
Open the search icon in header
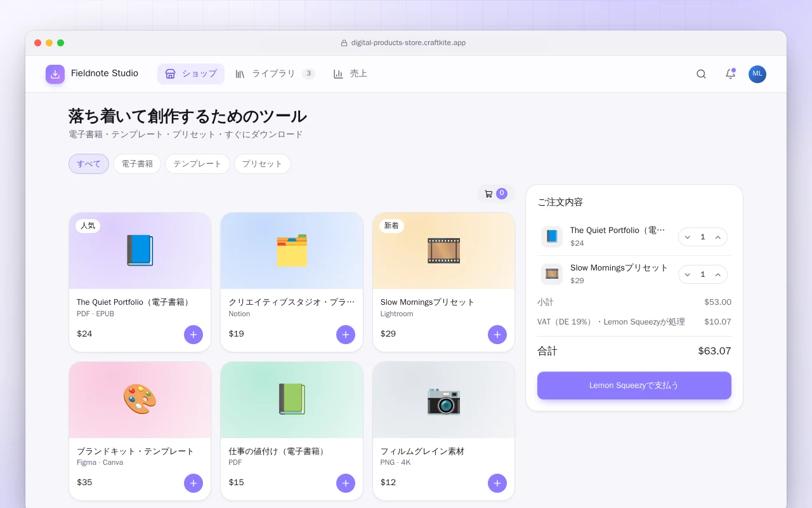(x=701, y=74)
